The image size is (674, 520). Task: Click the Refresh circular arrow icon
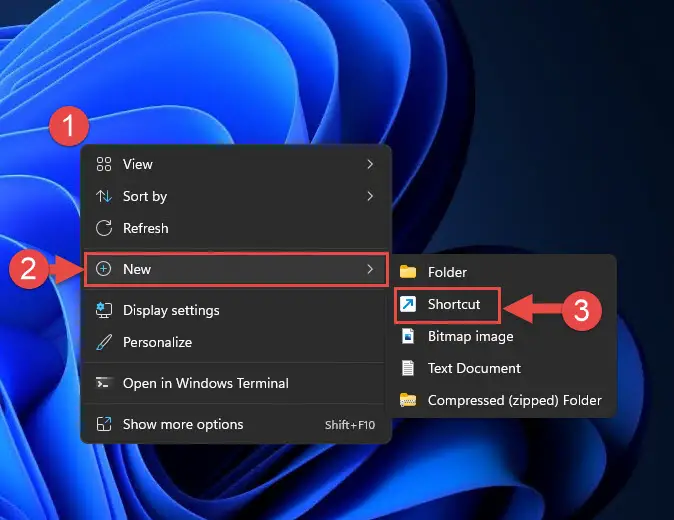point(104,228)
